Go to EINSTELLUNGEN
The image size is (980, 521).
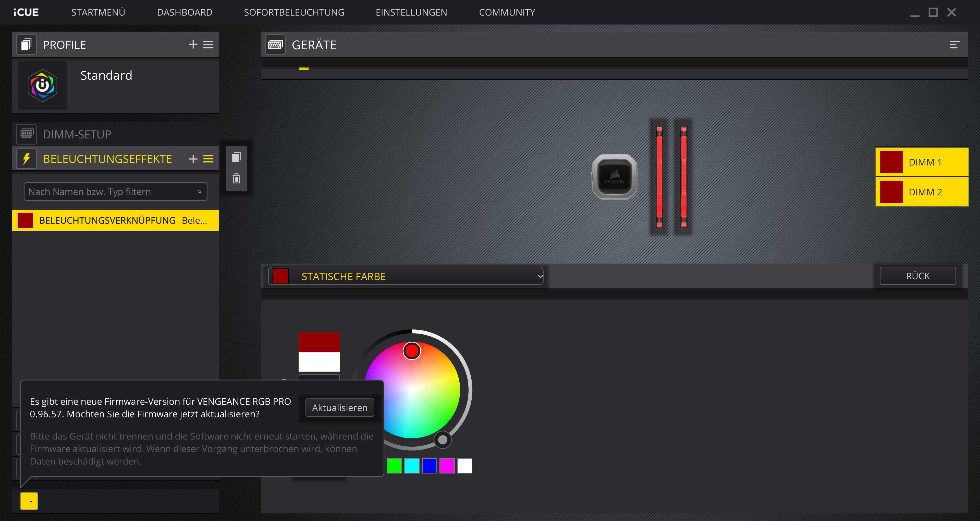coord(411,12)
